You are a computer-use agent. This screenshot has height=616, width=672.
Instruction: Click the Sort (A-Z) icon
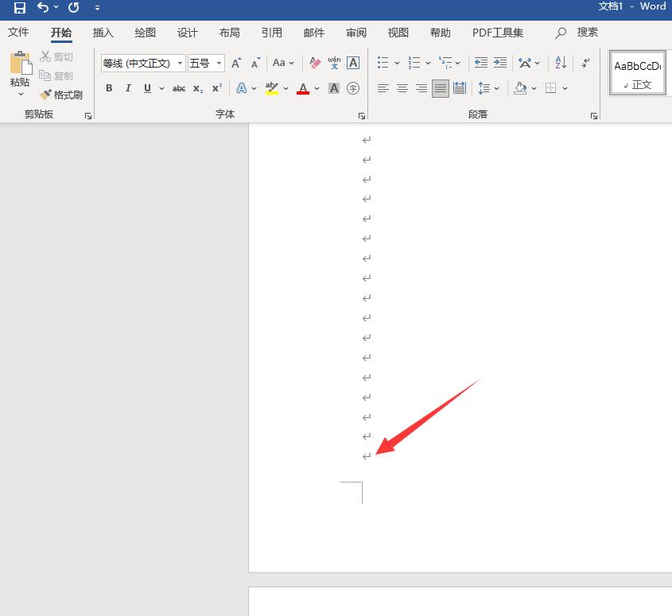tap(561, 63)
